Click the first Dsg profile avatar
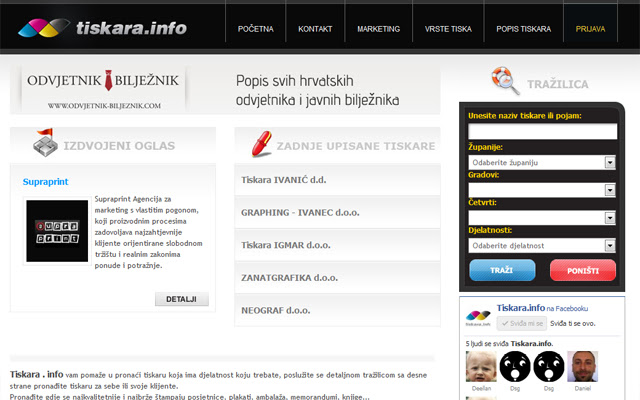Image resolution: width=640 pixels, height=400 pixels. coord(515,366)
